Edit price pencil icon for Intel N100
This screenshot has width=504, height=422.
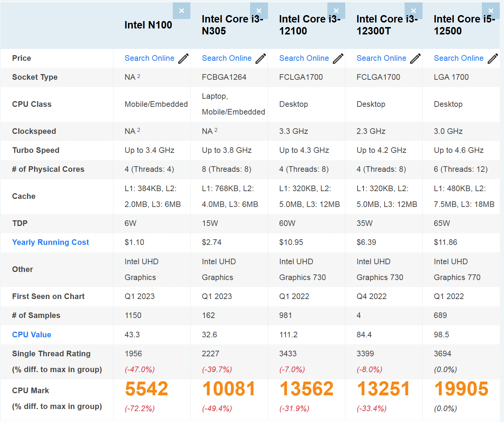pos(183,59)
